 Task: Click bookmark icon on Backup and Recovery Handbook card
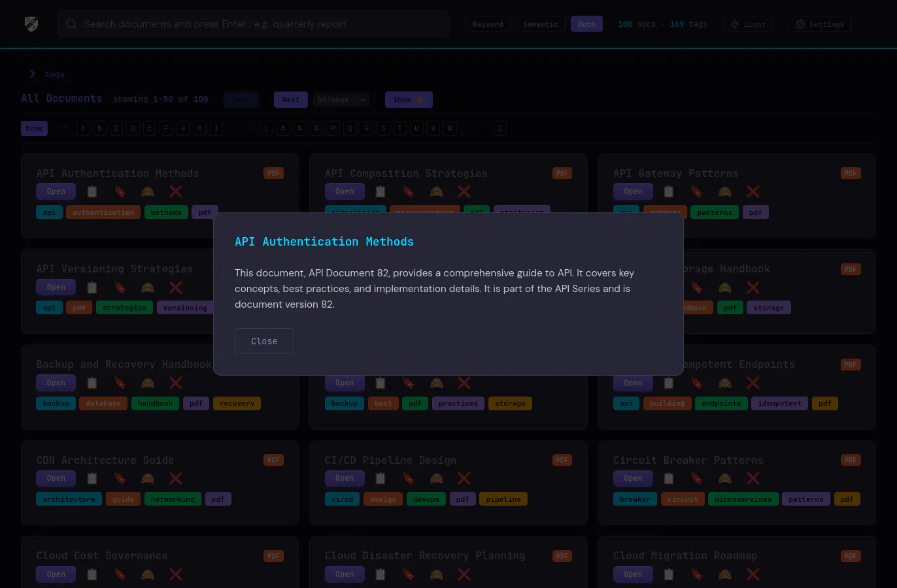120,383
